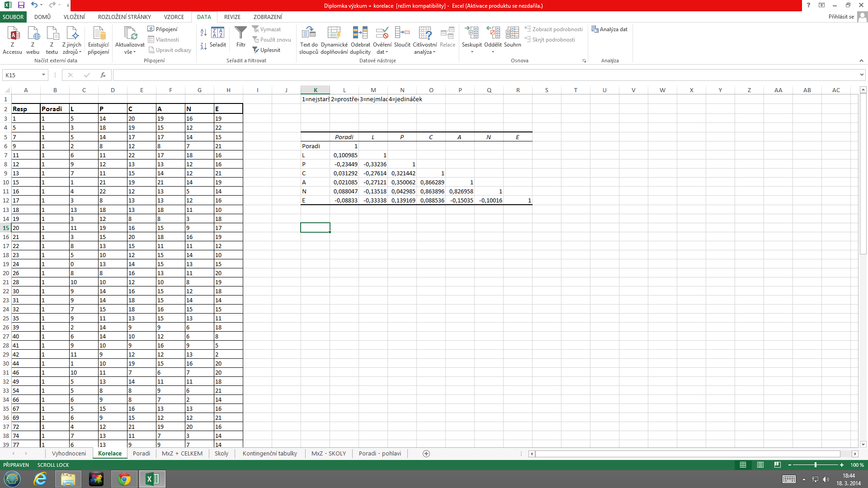This screenshot has height=488, width=868.
Task: Switch to Page Break Preview
Action: (777, 465)
